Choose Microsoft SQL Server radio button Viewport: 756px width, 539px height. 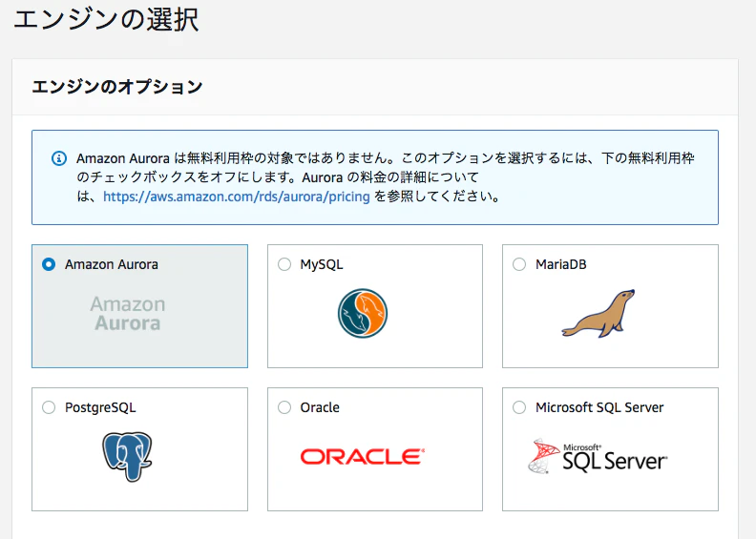click(519, 407)
